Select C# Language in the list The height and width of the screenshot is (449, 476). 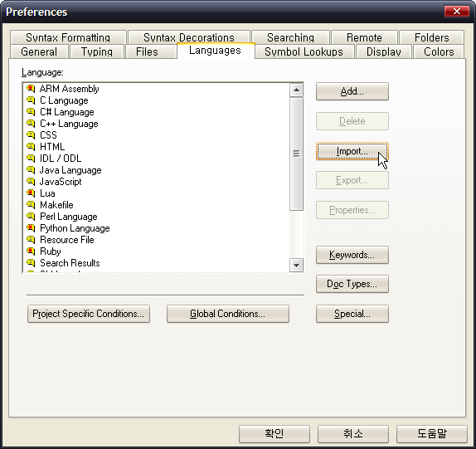[67, 112]
